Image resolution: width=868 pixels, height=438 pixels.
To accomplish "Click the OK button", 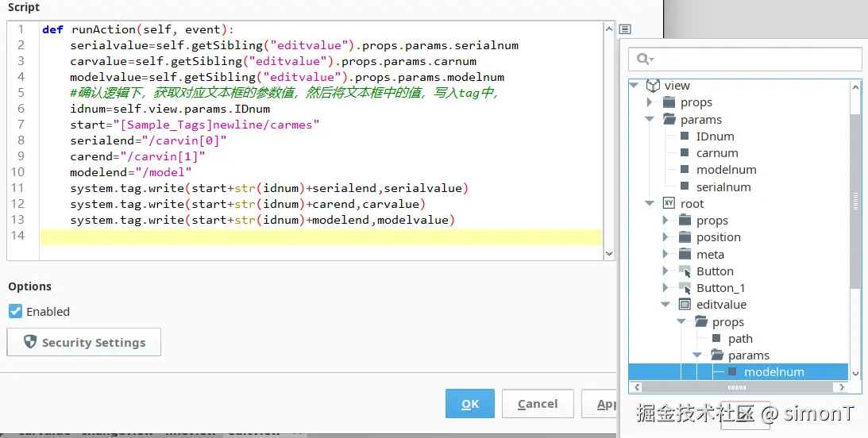I will (x=470, y=404).
